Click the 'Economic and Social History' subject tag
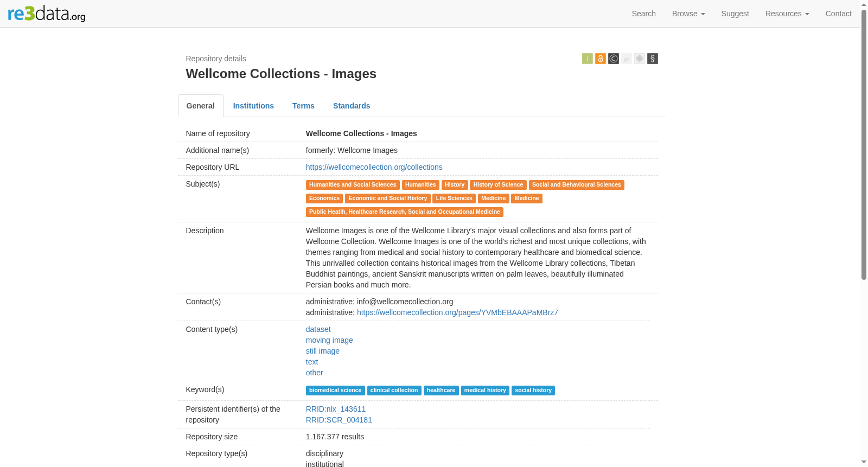This screenshot has height=467, width=868. coord(388,199)
